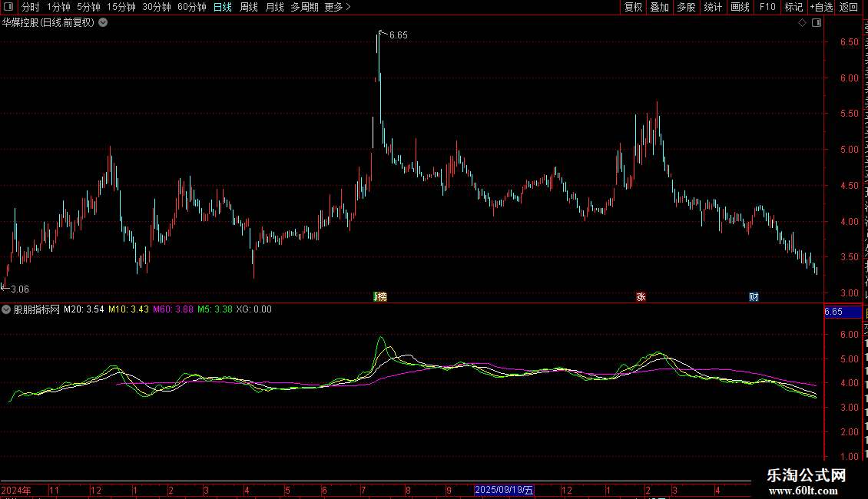The width and height of the screenshot is (868, 499).
Task: Click the XG: 0.00 indicator value
Action: point(254,310)
